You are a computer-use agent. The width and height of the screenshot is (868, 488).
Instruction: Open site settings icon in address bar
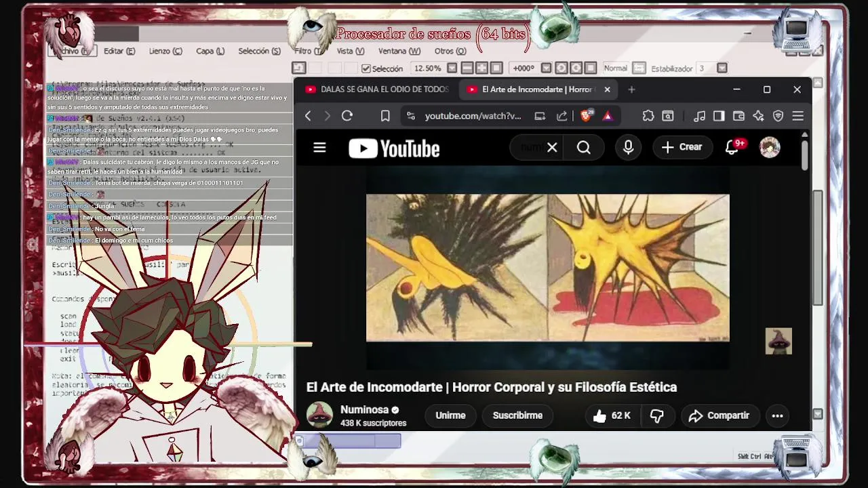coord(410,116)
